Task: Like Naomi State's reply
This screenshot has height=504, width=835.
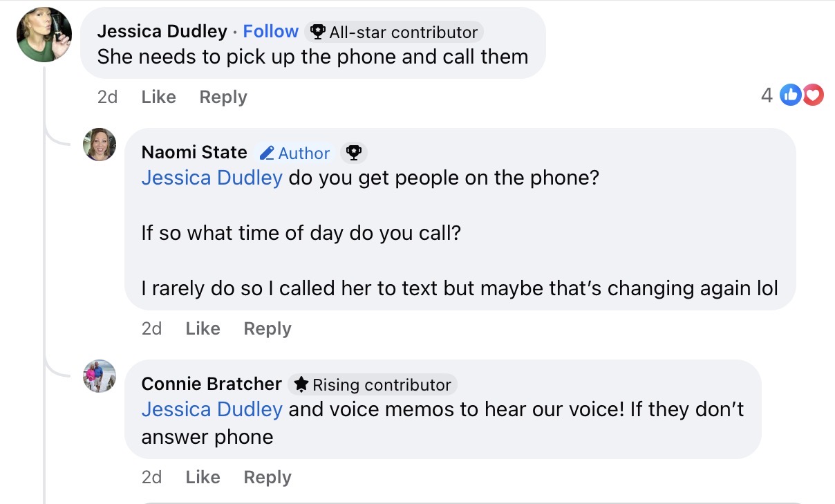Action: click(x=203, y=329)
